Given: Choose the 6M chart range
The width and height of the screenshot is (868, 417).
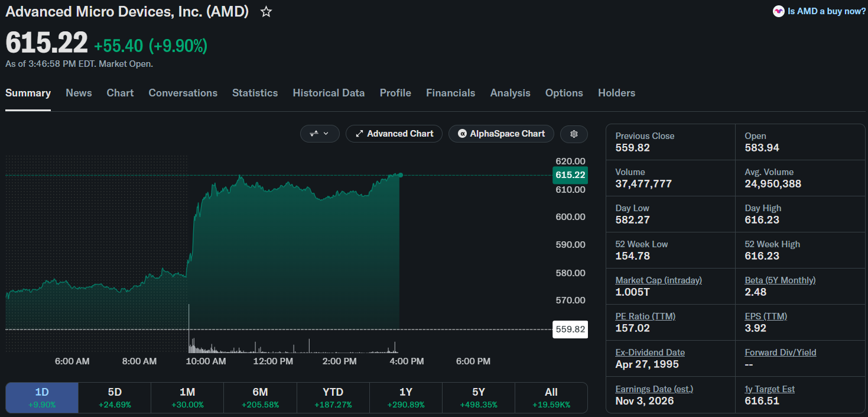Looking at the screenshot, I should 260,397.
